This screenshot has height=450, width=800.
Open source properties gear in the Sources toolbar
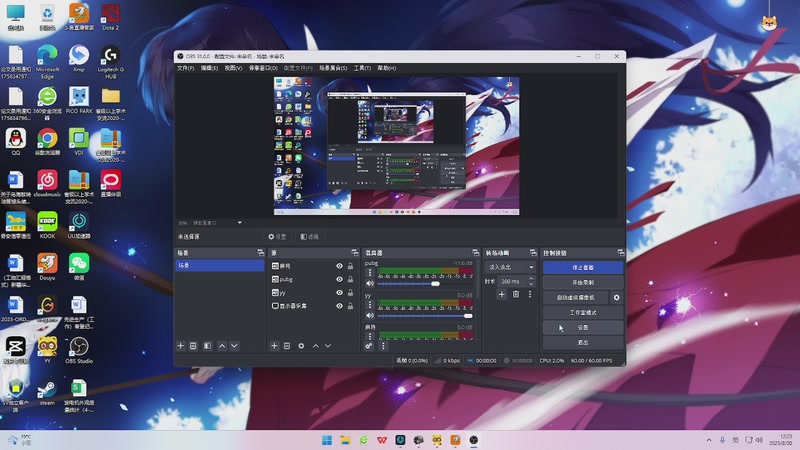tap(302, 346)
